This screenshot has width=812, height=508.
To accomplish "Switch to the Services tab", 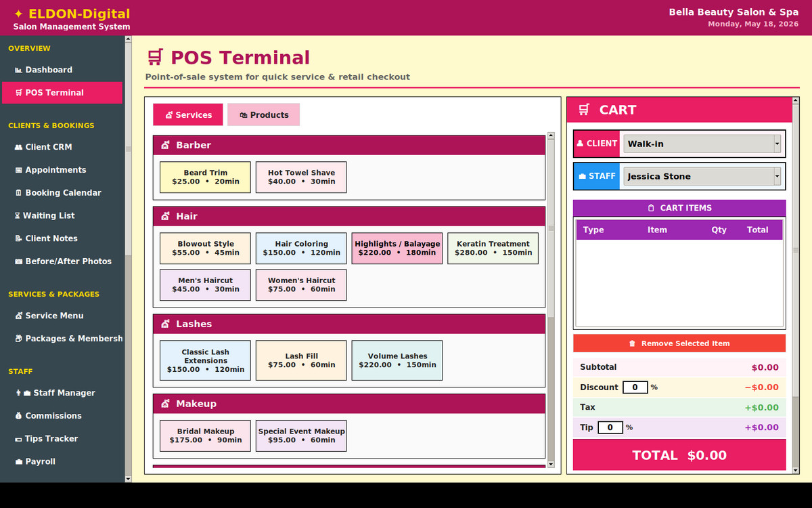I will [x=188, y=115].
